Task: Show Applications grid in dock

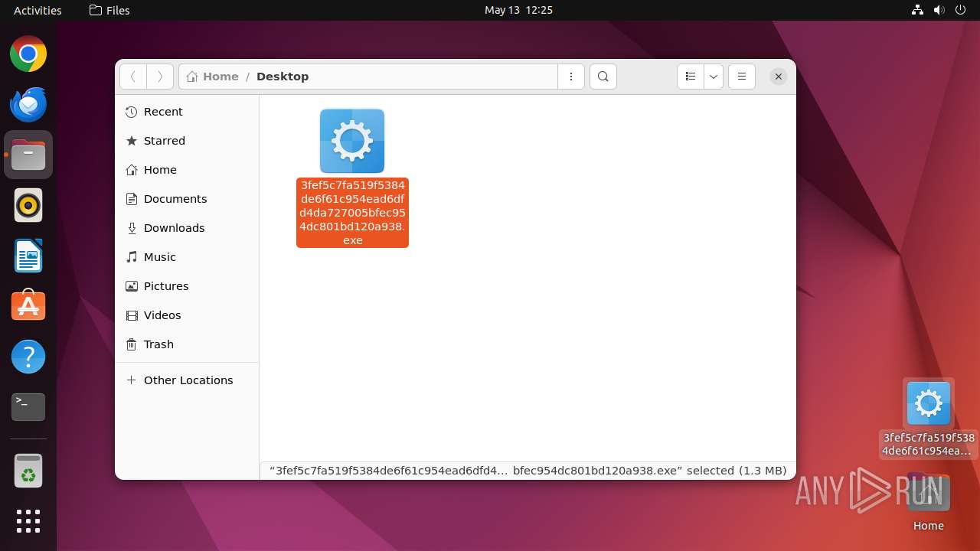Action: (28, 521)
